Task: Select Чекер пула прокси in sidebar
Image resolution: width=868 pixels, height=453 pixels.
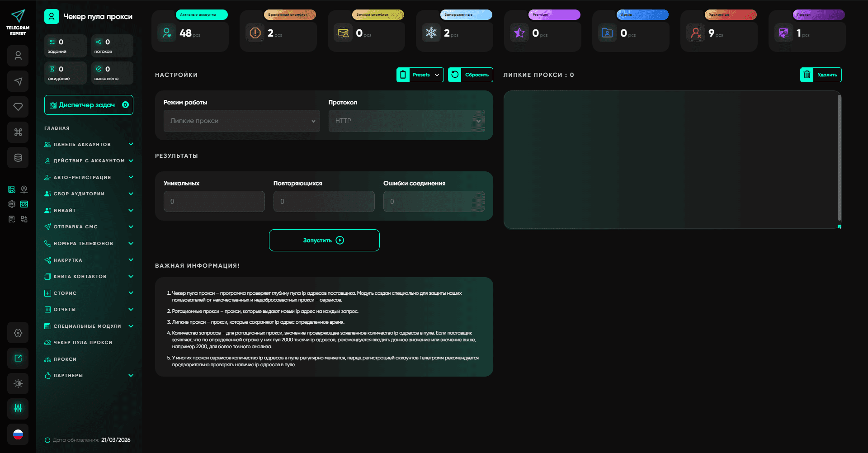Action: [83, 343]
